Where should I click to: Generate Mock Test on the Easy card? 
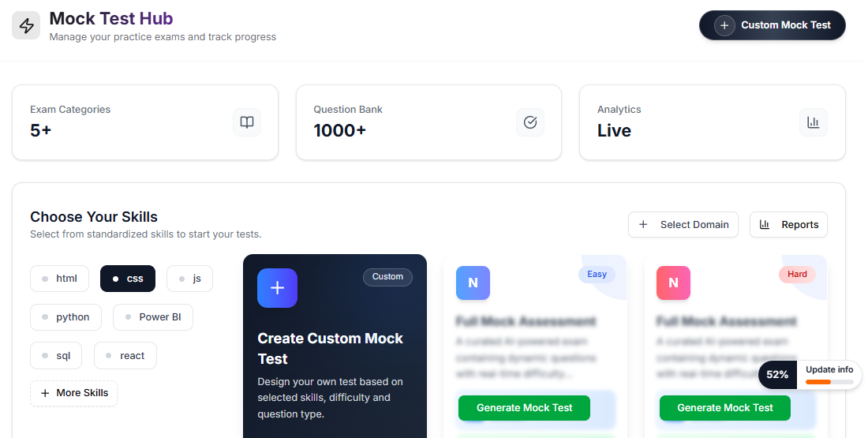(x=524, y=408)
